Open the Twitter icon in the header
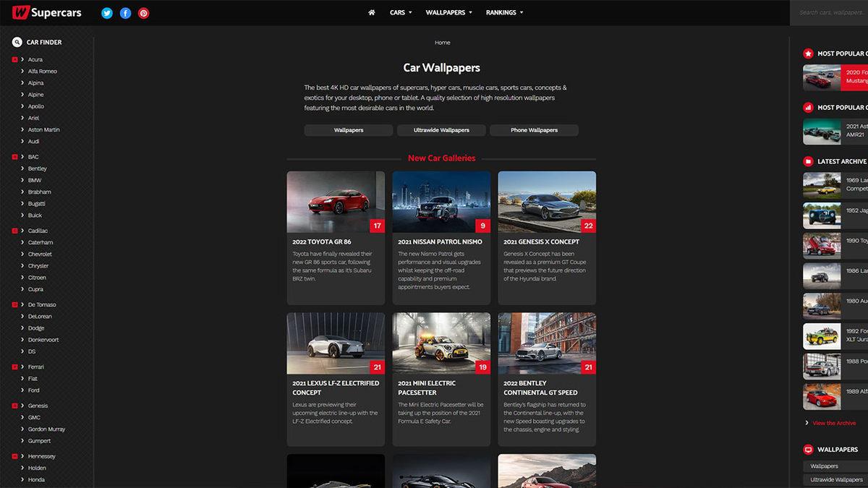Screen dimensions: 868x488 coord(106,12)
